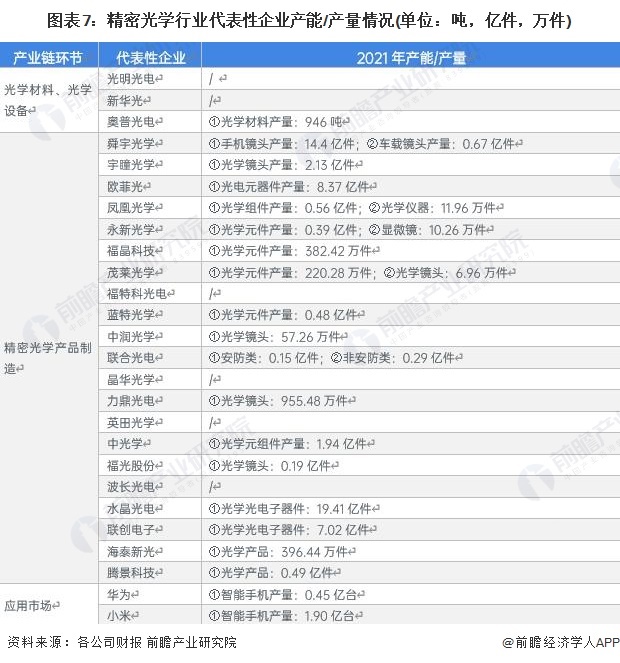Click 光学元件产量：0.48亿件 value
This screenshot has height=663, width=620.
click(286, 315)
